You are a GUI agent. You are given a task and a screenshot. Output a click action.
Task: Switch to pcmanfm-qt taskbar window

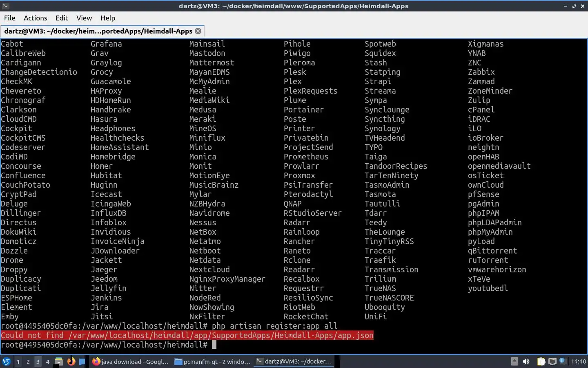[212, 361]
